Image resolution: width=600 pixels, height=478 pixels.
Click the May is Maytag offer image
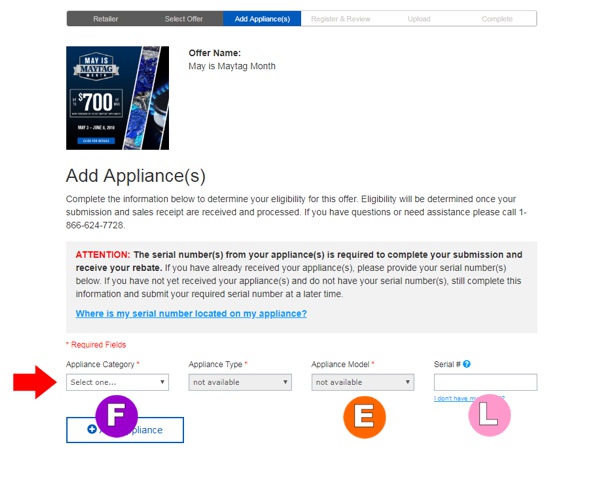pos(117,98)
